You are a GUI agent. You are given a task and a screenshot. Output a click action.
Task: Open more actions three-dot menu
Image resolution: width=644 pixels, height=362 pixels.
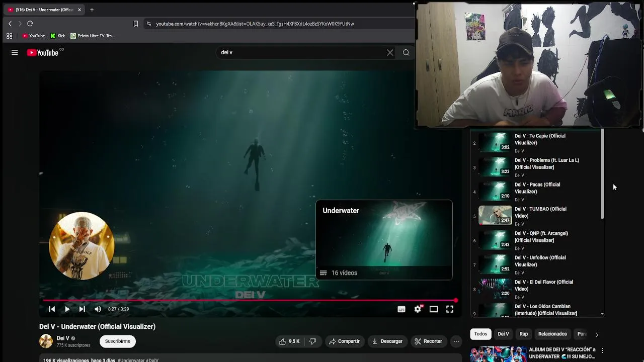[x=456, y=341]
